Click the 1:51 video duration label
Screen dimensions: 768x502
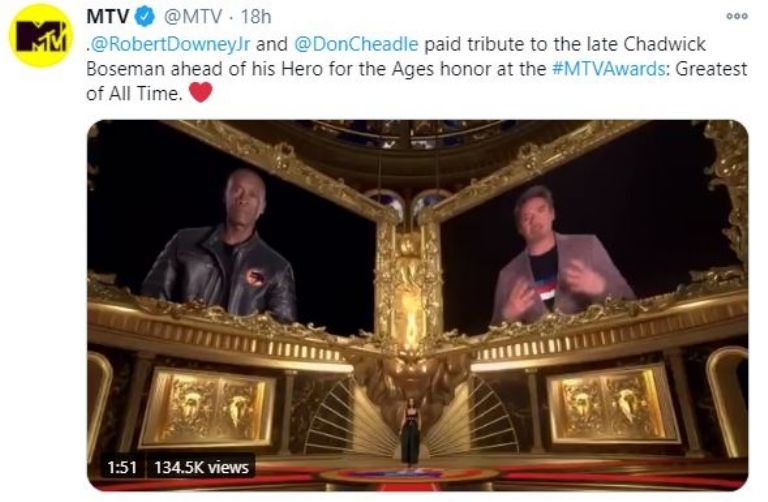(122, 467)
